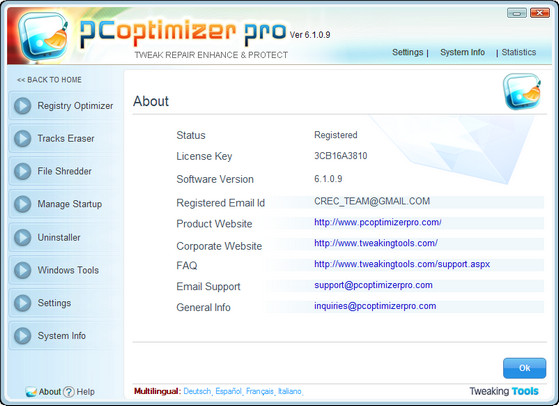Viewport: 559px width, 406px height.
Task: Click the Registered status value
Action: (x=335, y=135)
